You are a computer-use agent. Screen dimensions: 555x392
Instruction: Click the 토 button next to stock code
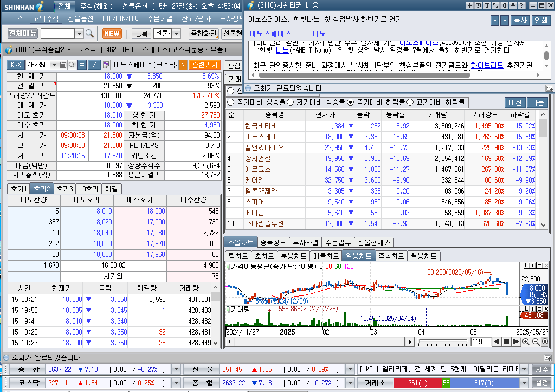click(82, 65)
